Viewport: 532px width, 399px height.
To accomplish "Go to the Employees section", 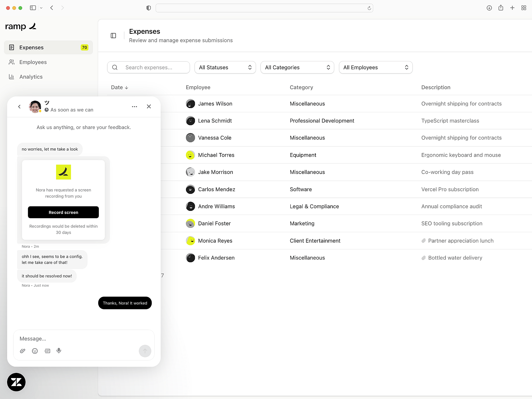I will (x=33, y=62).
